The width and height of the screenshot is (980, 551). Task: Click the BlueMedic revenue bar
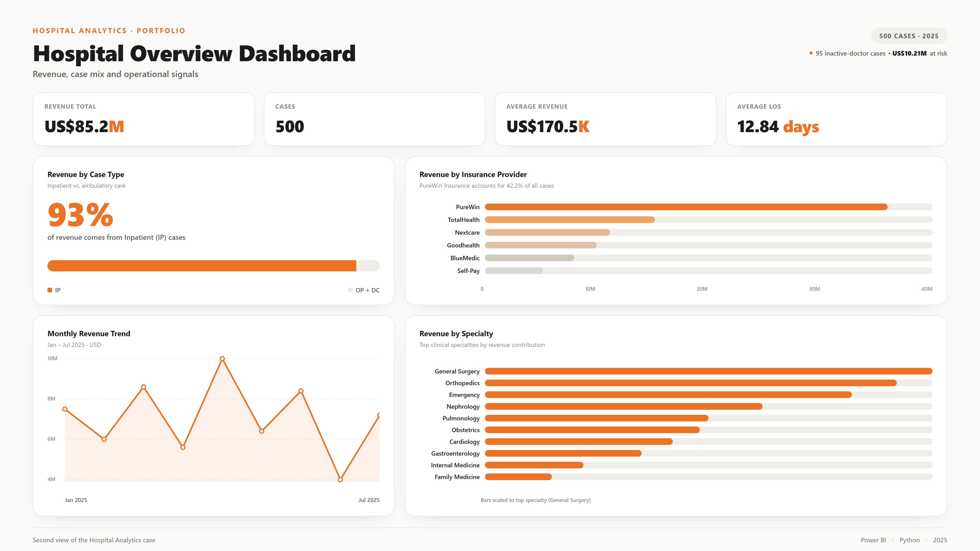tap(529, 258)
